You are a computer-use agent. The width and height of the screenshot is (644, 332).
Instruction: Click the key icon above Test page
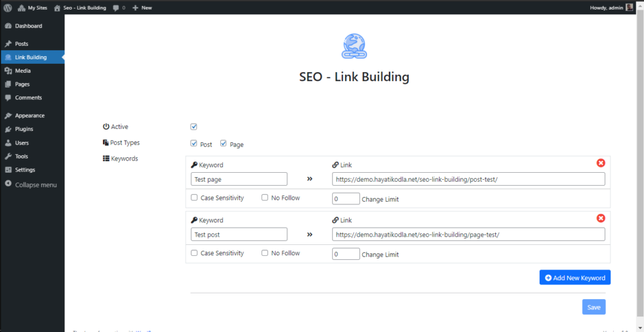pos(194,165)
